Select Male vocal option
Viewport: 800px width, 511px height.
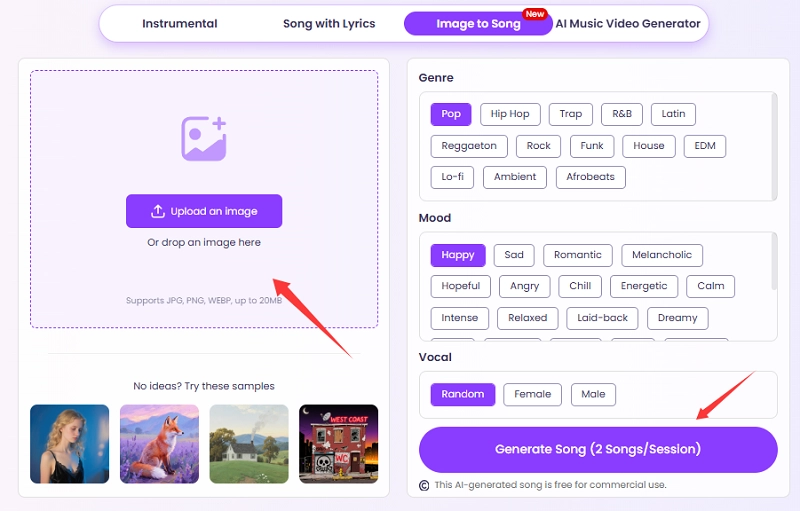tap(593, 394)
